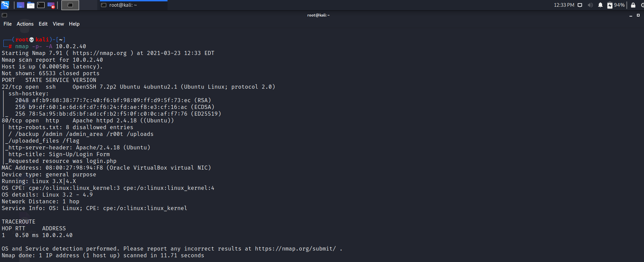Select the root@kali taskbar window button
Viewport: 644px width, 262px height.
click(133, 5)
